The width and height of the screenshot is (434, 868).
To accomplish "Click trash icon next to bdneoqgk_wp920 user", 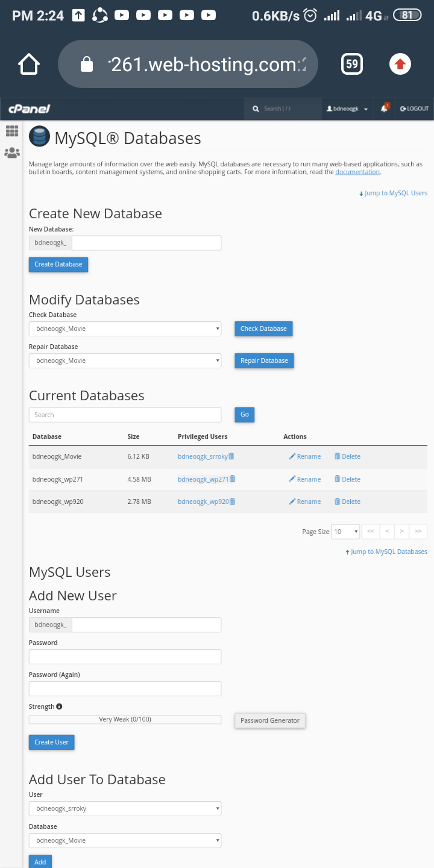I will pos(233,502).
